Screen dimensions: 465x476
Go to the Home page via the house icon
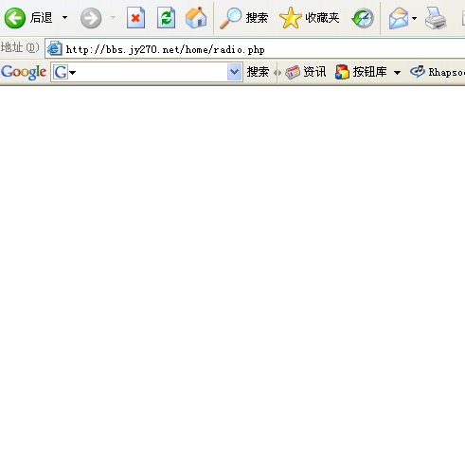196,18
